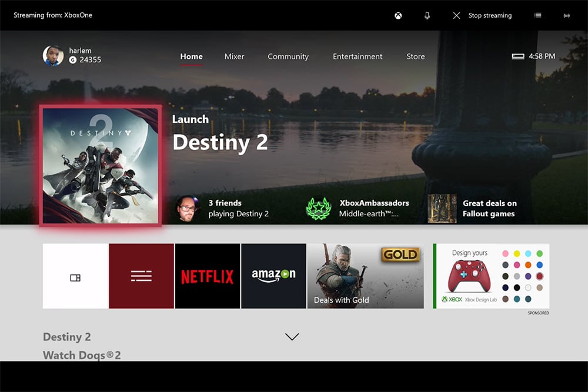Open the dark red tile with three lines

click(141, 276)
